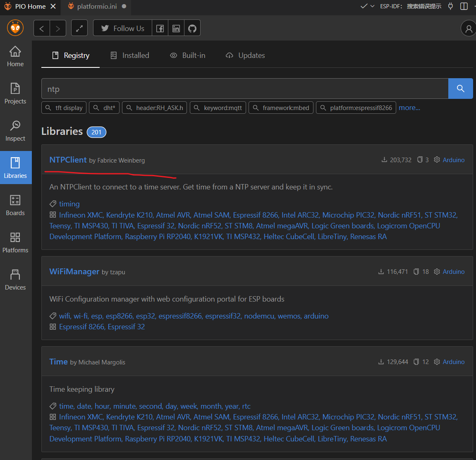The height and width of the screenshot is (460, 476).
Task: Click the checkmark build icon in the title bar
Action: click(x=364, y=6)
